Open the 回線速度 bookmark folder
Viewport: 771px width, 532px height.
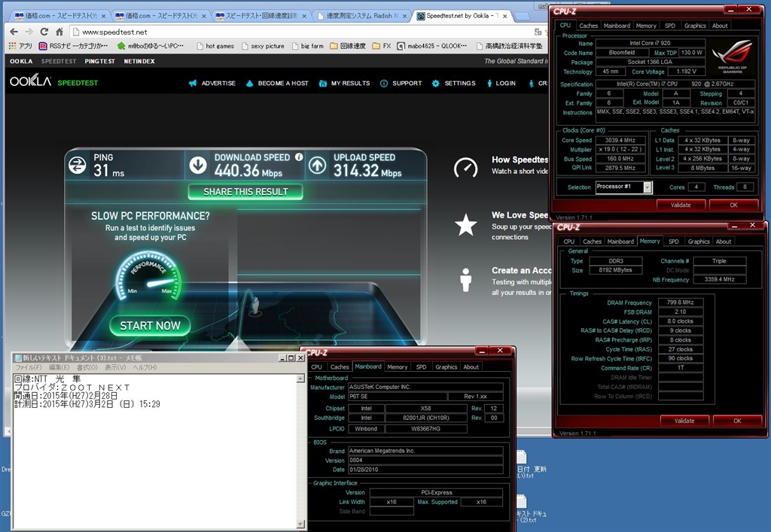[x=348, y=46]
